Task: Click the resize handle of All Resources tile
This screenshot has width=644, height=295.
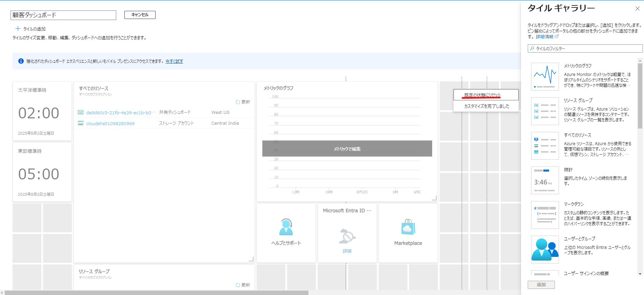Action: [x=251, y=259]
